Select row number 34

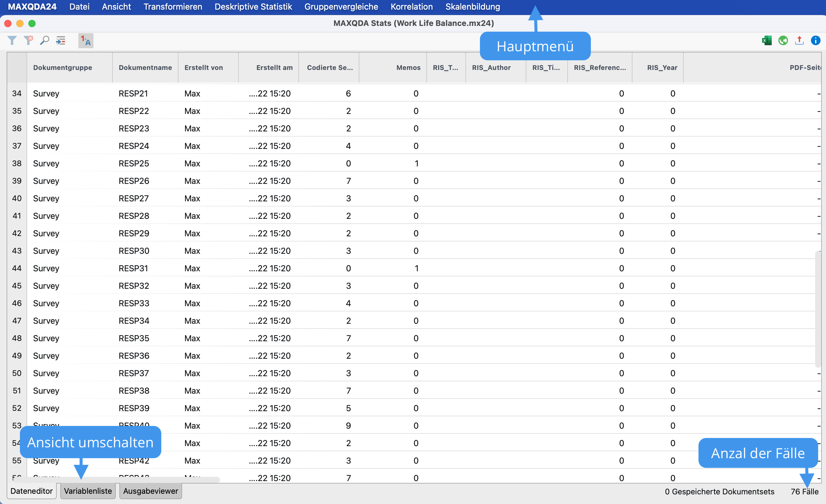pyautogui.click(x=17, y=93)
